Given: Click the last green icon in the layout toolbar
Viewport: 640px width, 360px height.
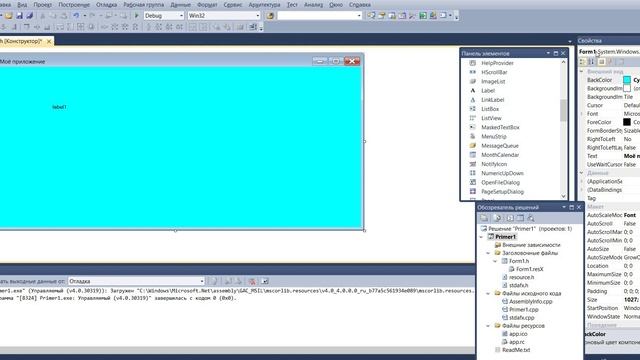Looking at the screenshot, I should coord(253,27).
